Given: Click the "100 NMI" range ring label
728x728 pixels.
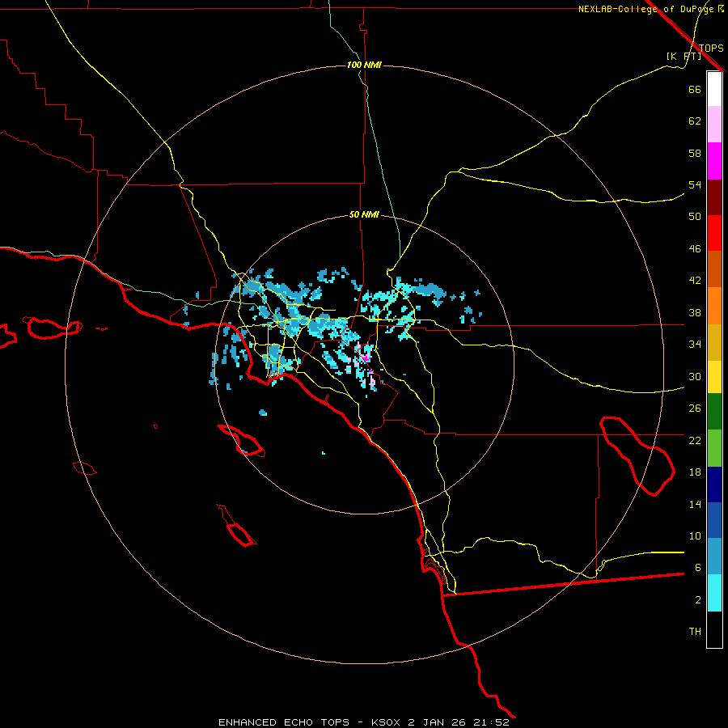Looking at the screenshot, I should tap(364, 65).
